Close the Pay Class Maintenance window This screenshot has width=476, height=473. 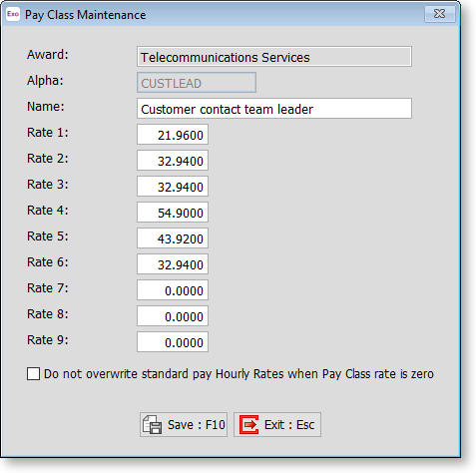[x=439, y=14]
